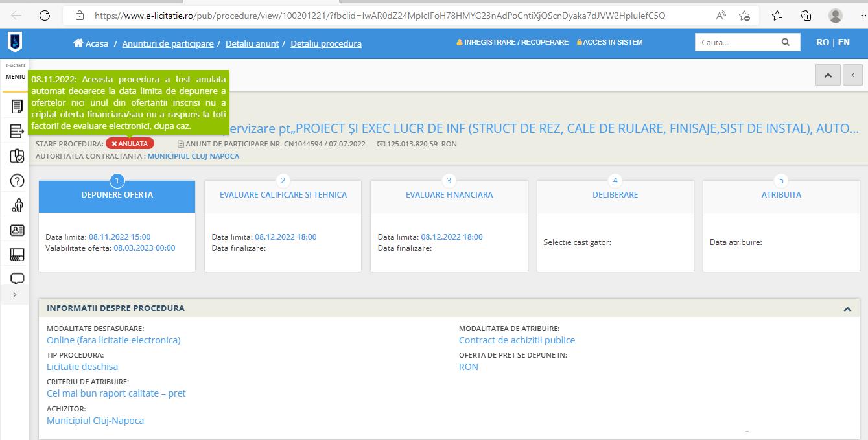
Task: Click the e-licitatie shield logo
Action: (x=14, y=43)
